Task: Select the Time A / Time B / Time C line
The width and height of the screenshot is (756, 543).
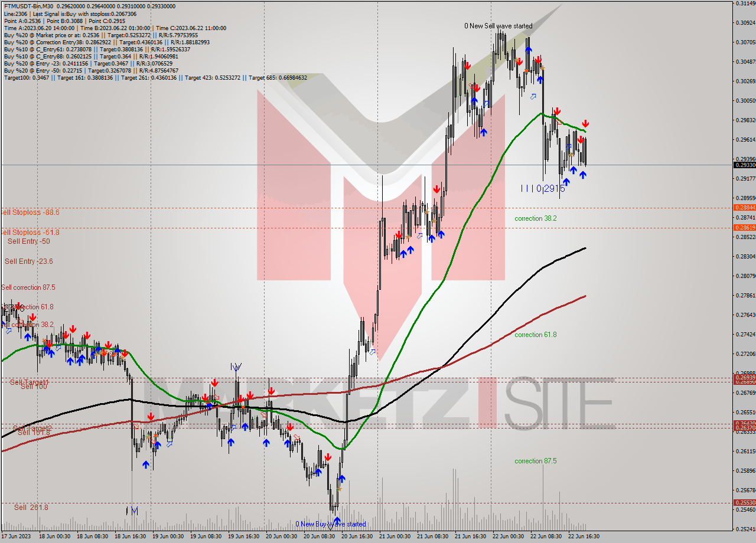Action: (x=115, y=28)
